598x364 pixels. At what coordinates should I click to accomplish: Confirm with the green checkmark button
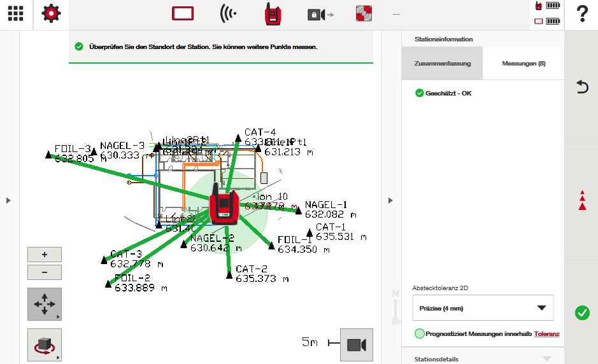[581, 312]
